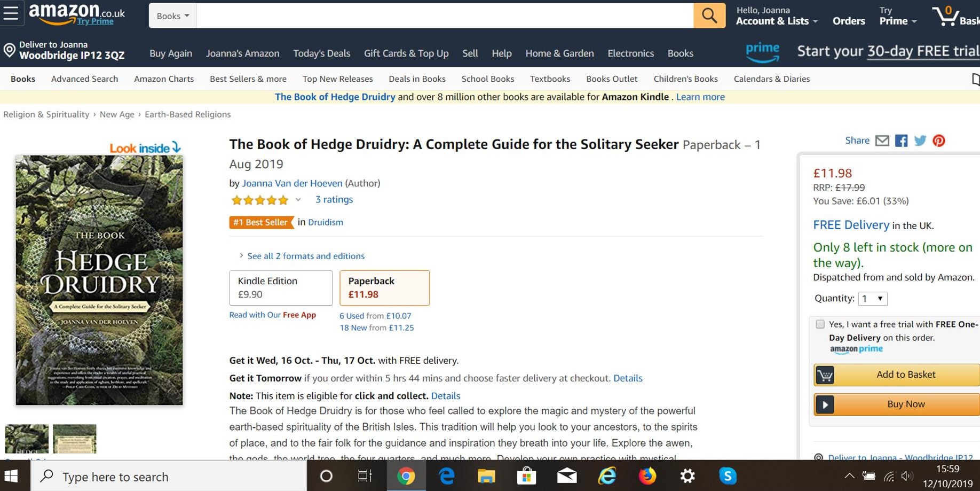Share the book on Facebook
This screenshot has height=491, width=980.
pyautogui.click(x=901, y=141)
